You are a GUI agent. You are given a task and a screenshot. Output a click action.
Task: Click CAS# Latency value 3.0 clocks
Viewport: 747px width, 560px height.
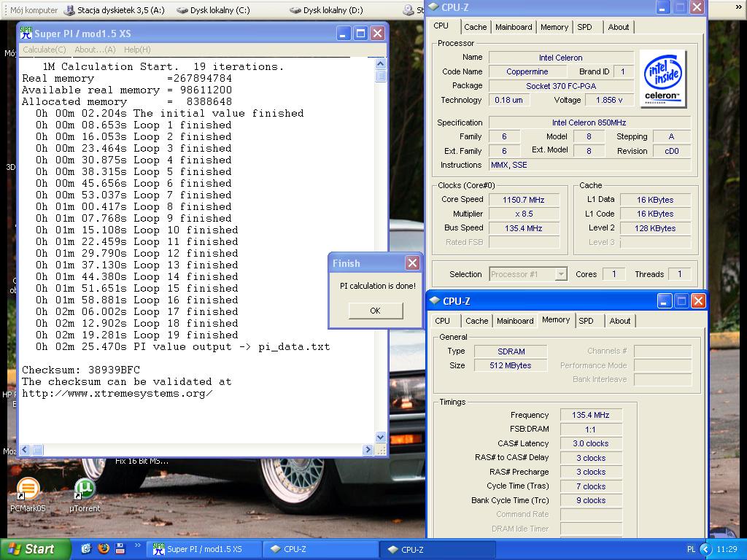(591, 443)
